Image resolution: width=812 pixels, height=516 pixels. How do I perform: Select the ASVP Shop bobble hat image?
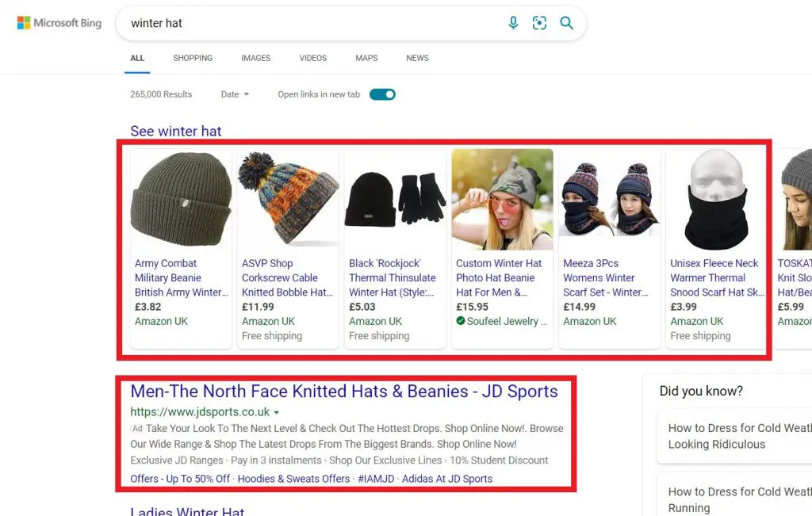click(x=289, y=200)
